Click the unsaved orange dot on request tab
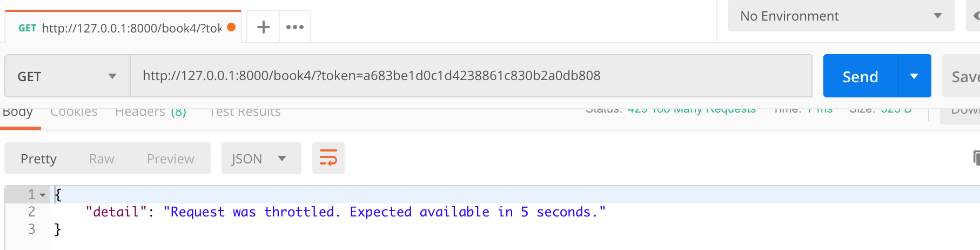Viewport: 980px width, 250px height. click(231, 27)
